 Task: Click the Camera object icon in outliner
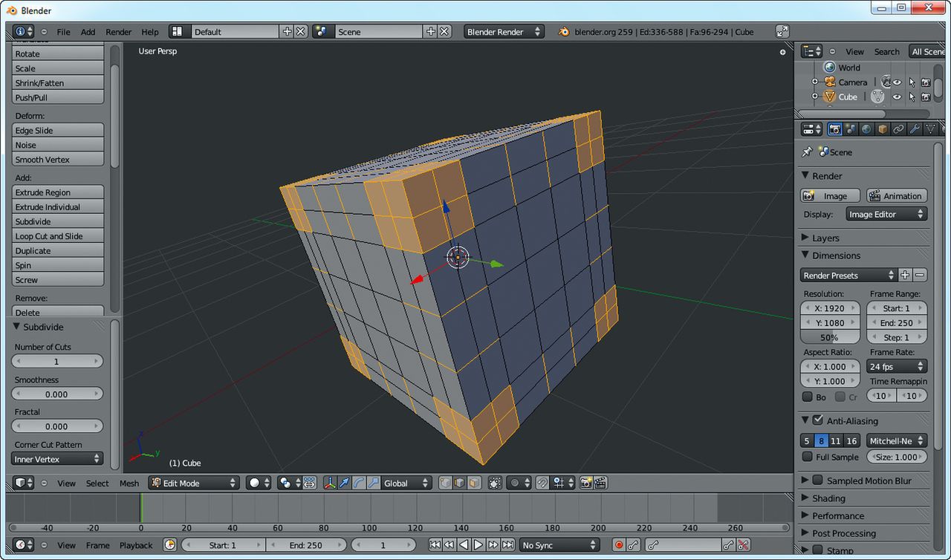click(x=828, y=82)
